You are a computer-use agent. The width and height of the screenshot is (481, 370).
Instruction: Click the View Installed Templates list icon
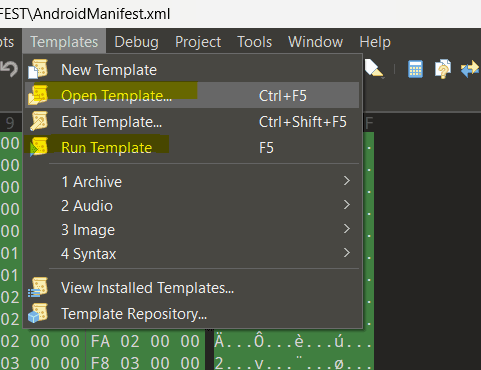point(38,287)
